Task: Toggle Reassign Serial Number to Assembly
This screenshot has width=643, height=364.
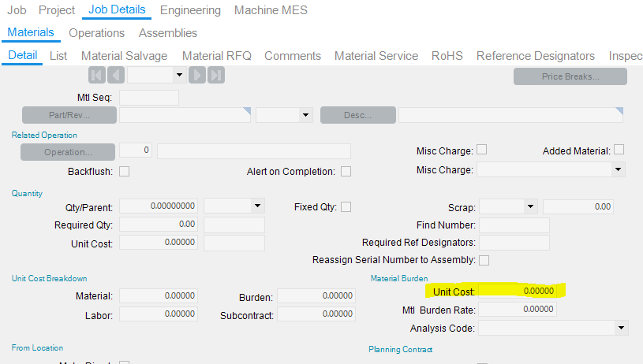Action: [x=484, y=260]
